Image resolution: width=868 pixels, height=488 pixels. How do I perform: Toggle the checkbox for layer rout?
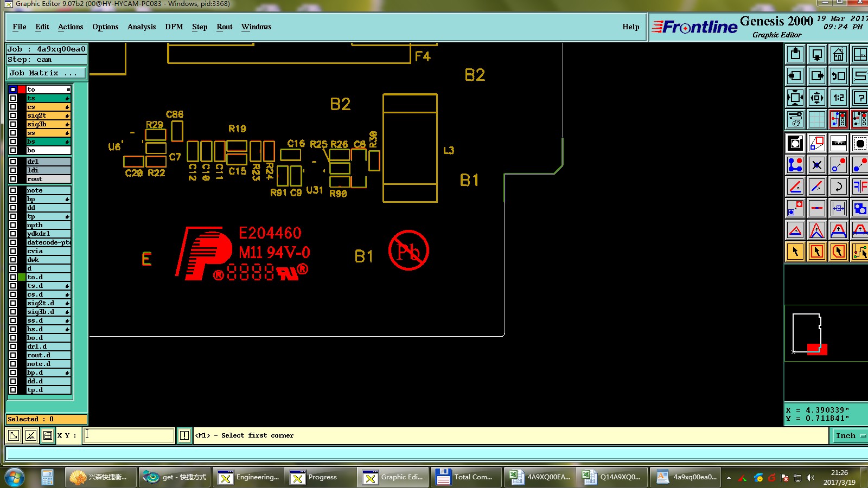pyautogui.click(x=13, y=179)
